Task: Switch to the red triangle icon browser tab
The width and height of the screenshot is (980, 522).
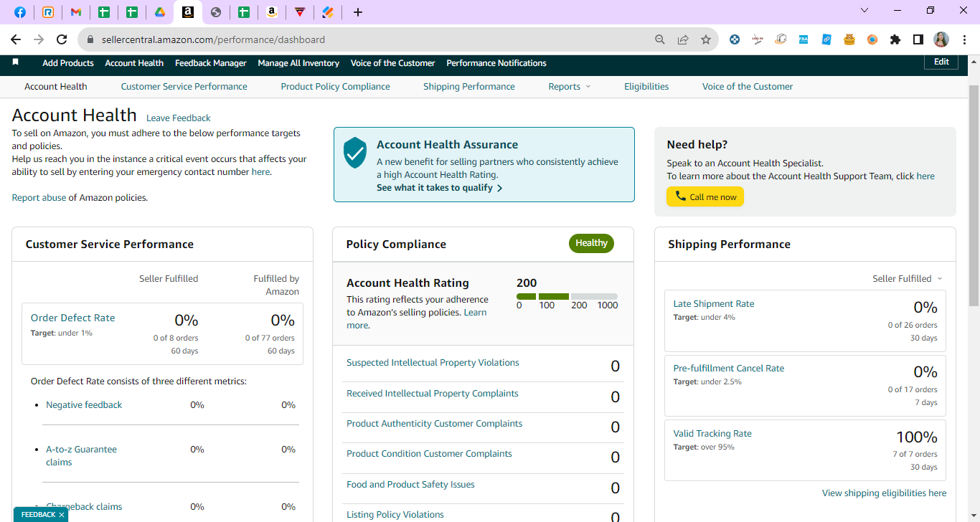Action: [x=300, y=12]
